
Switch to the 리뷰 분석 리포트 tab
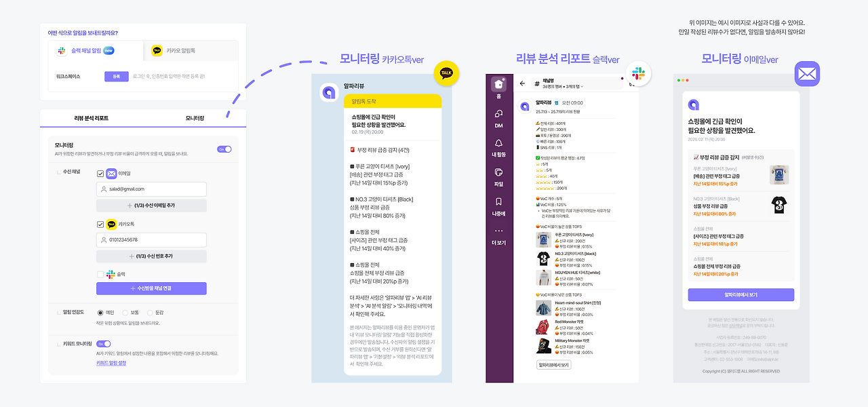pos(91,118)
